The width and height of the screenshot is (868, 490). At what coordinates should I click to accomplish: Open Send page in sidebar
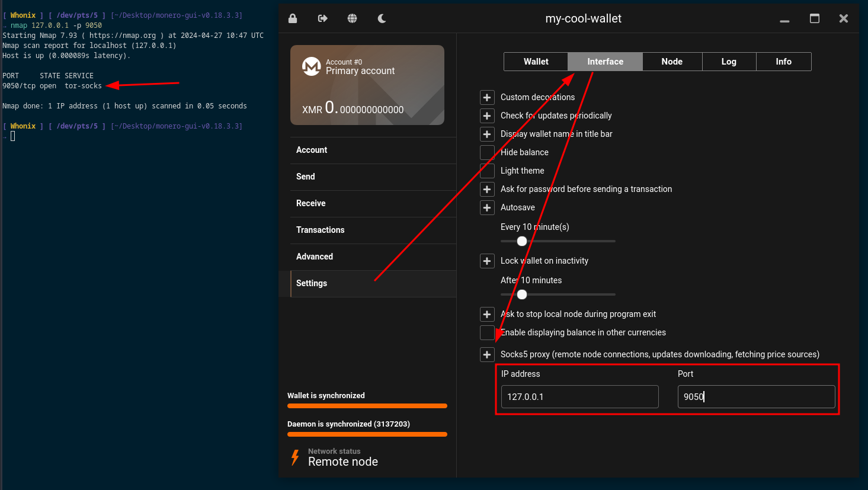373,177
